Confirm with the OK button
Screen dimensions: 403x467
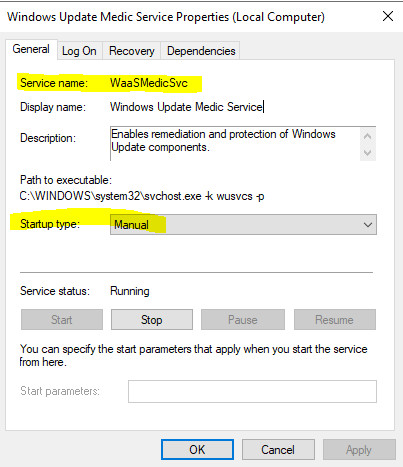click(x=197, y=450)
